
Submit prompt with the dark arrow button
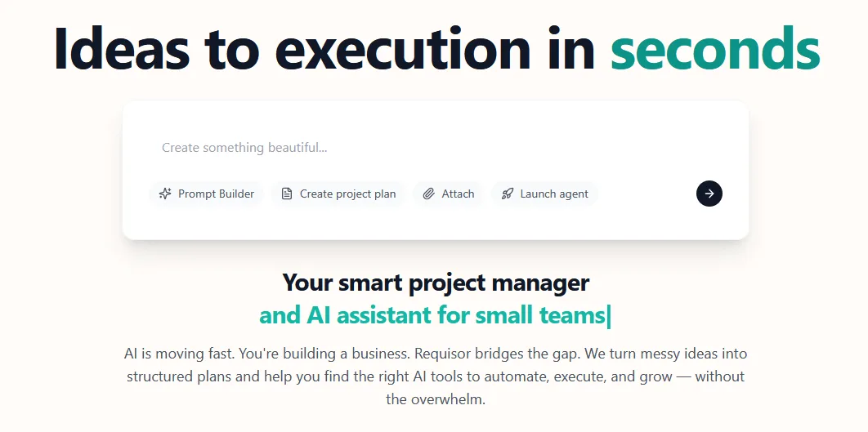pos(709,194)
